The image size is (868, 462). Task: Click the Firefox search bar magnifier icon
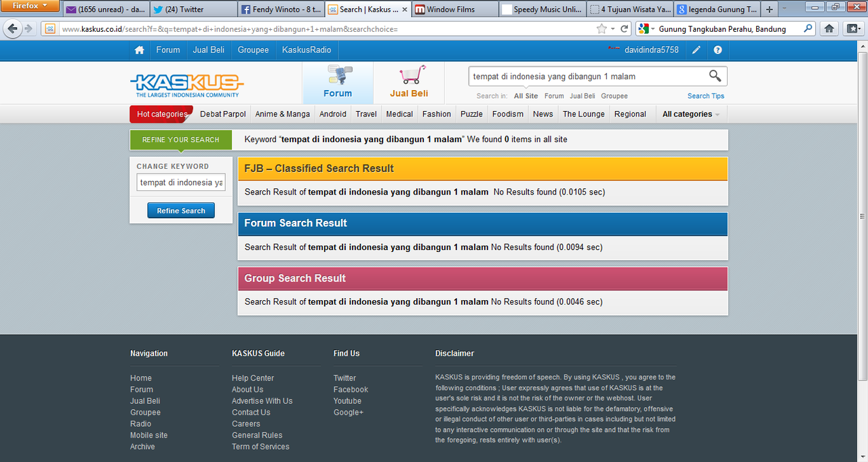click(x=808, y=29)
